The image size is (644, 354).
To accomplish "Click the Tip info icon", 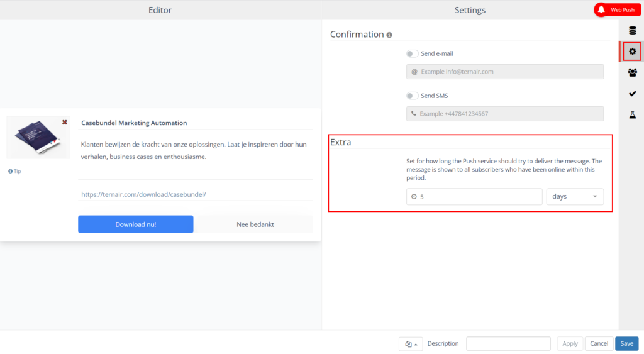I will (11, 171).
